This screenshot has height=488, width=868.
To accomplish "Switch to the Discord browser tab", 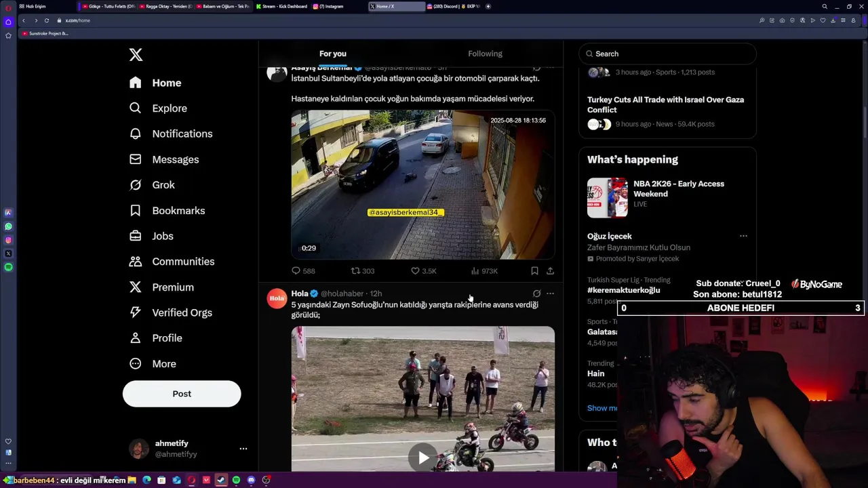I will [x=453, y=6].
